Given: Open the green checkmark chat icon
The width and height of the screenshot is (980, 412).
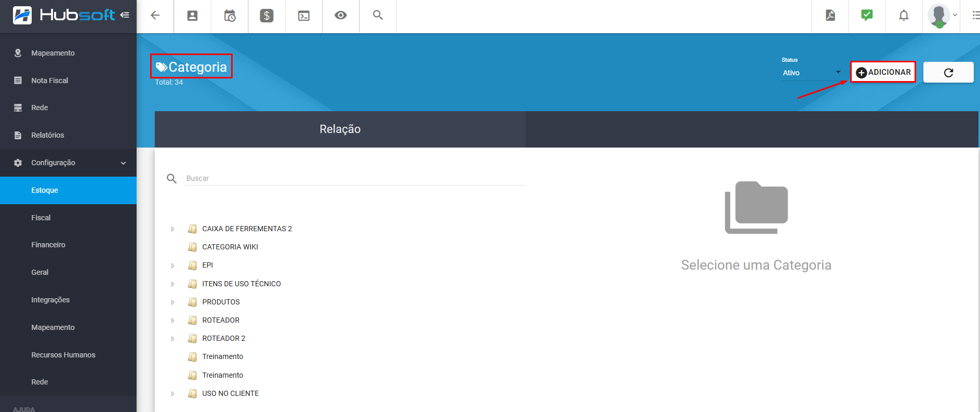Looking at the screenshot, I should [867, 16].
